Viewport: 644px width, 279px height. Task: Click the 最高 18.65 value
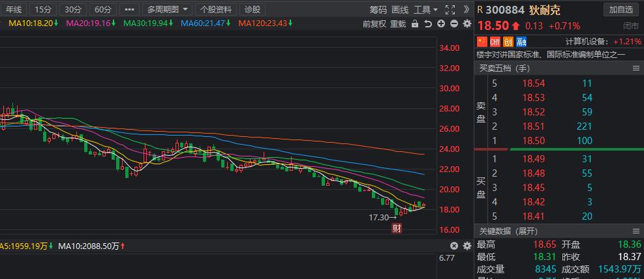tap(545, 245)
